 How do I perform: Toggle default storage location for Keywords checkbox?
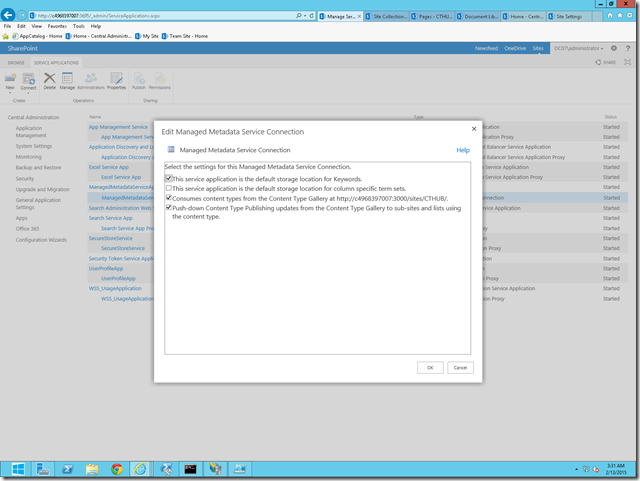[x=169, y=178]
